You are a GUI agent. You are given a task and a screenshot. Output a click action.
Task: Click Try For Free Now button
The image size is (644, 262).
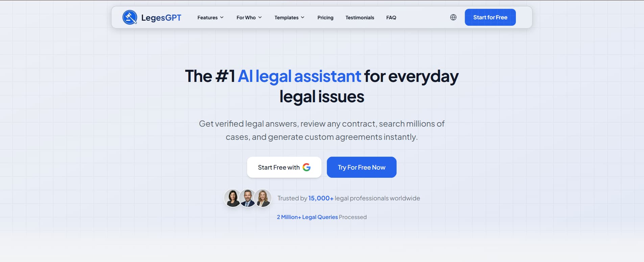tap(362, 167)
